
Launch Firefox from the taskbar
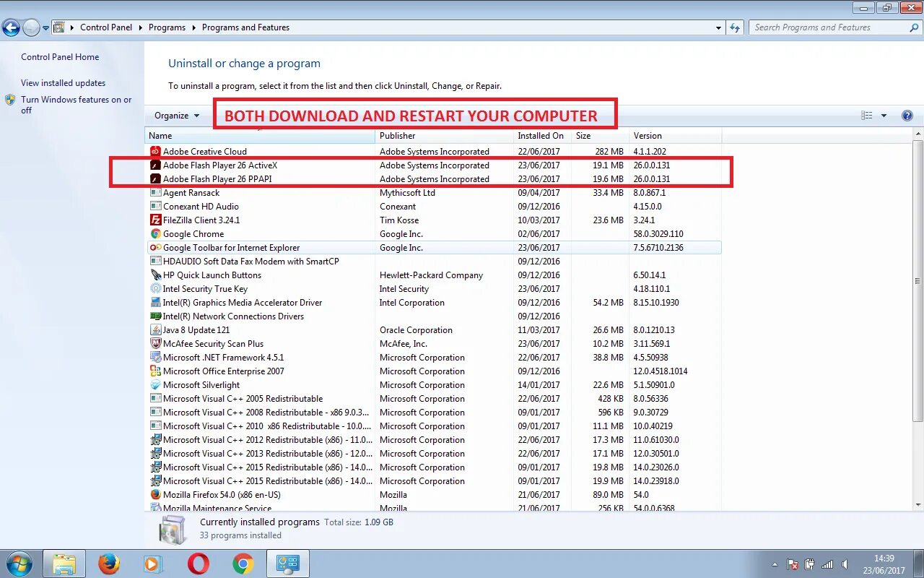[109, 564]
